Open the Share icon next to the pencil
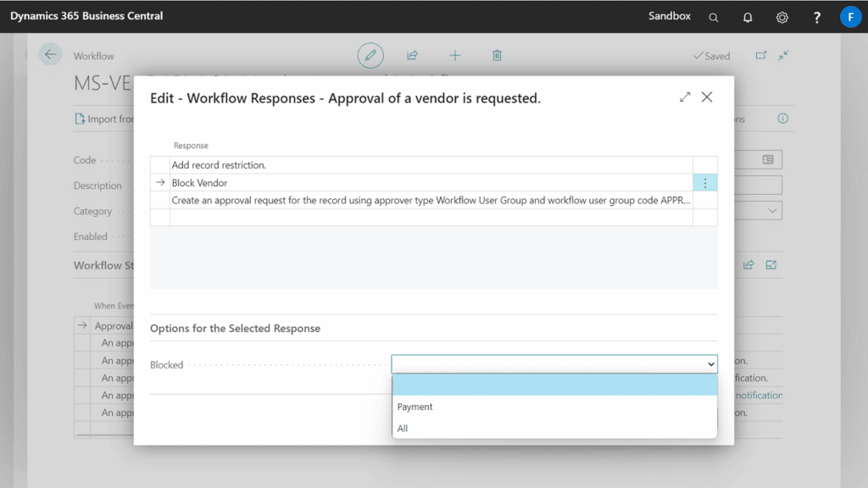This screenshot has height=488, width=868. pyautogui.click(x=412, y=55)
